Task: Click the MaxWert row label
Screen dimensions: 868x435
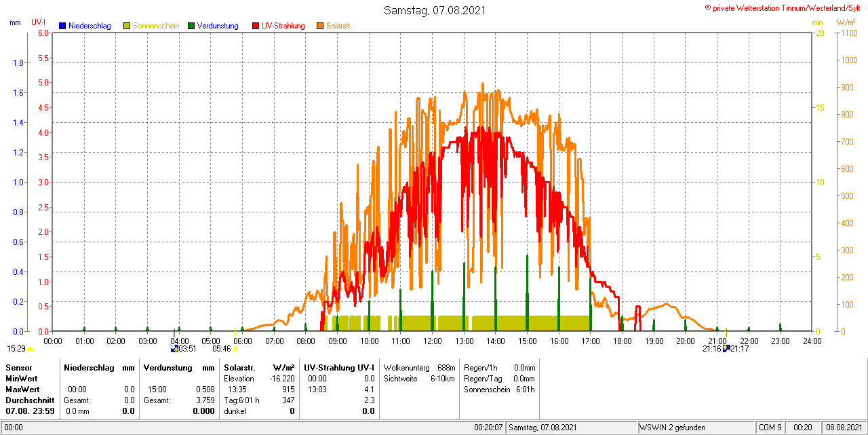Action: click(22, 390)
